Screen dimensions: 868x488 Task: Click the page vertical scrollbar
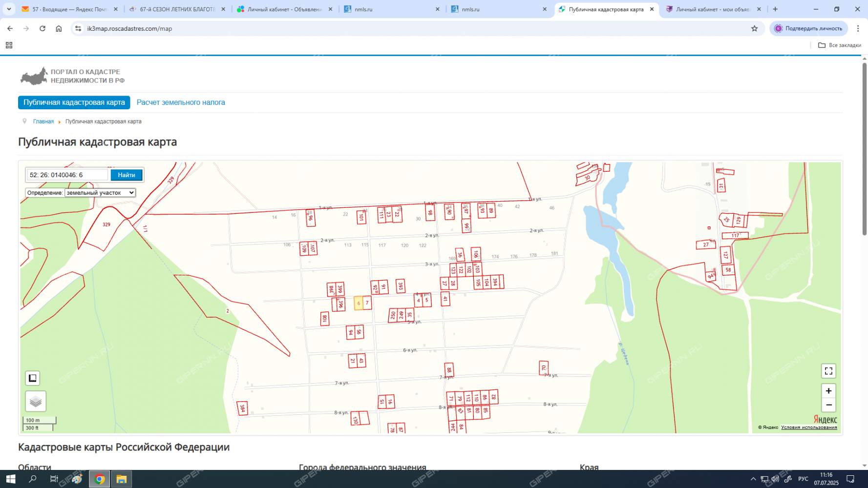pyautogui.click(x=864, y=150)
